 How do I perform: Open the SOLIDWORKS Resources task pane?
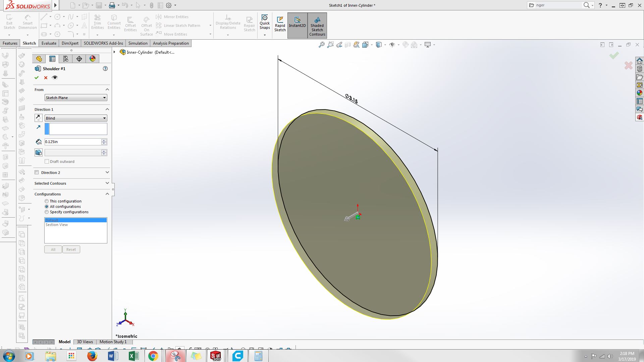640,61
